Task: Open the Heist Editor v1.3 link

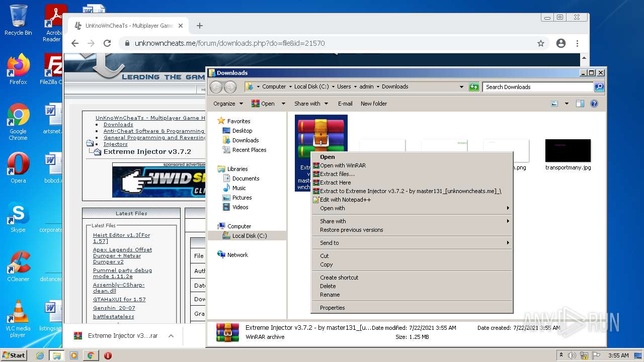Action: click(x=121, y=238)
